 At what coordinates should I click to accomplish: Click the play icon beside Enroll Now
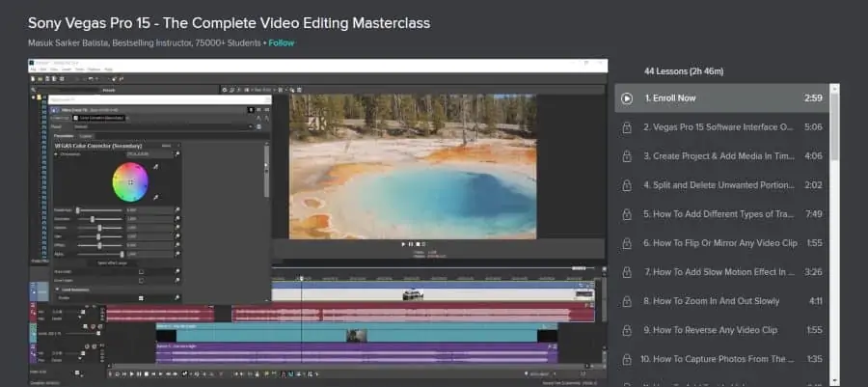[x=627, y=98]
